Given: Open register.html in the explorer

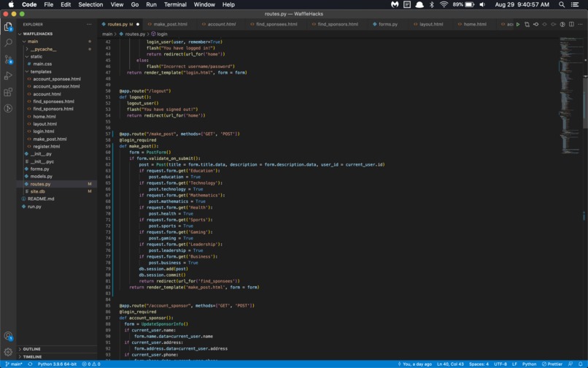Looking at the screenshot, I should (47, 147).
